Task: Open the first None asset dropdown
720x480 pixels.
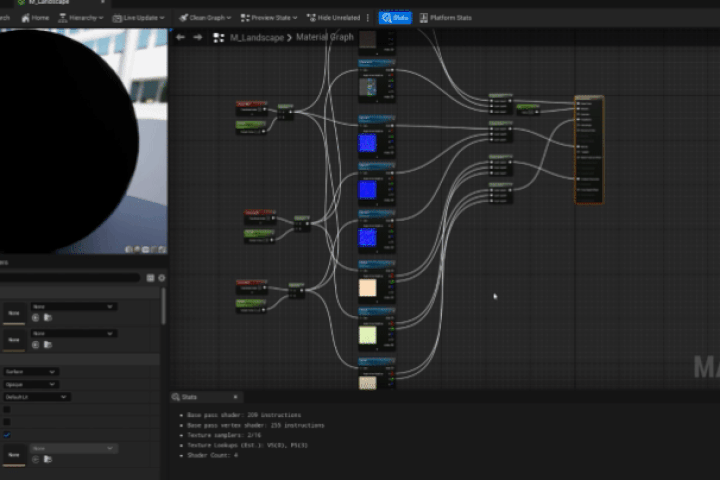Action: pyautogui.click(x=73, y=306)
